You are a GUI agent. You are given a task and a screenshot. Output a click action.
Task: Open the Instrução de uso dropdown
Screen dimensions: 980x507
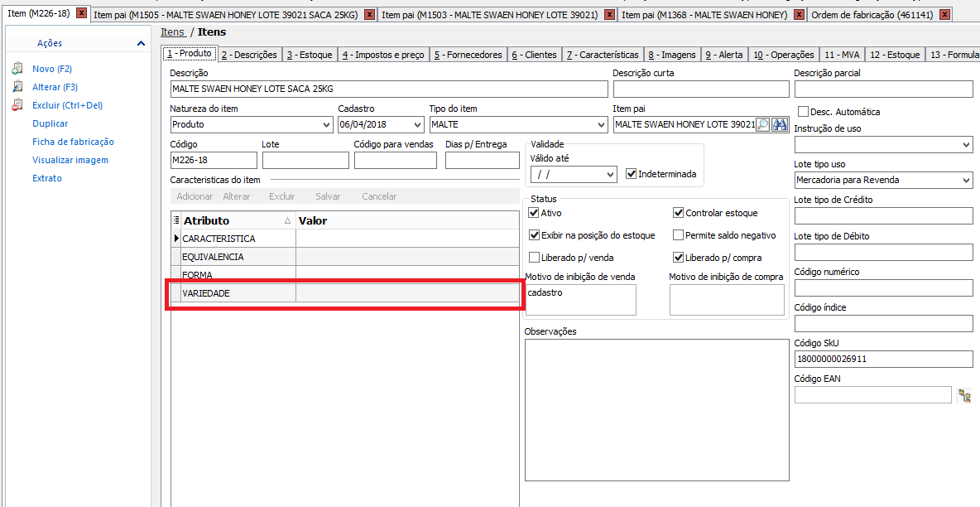(966, 145)
